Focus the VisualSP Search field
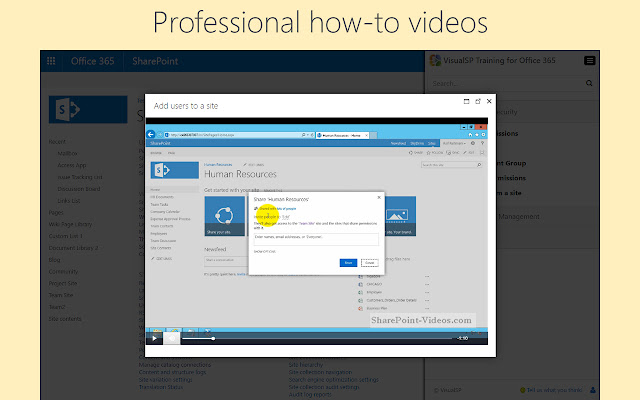Screen dimensions: 640x400 (x=506, y=83)
